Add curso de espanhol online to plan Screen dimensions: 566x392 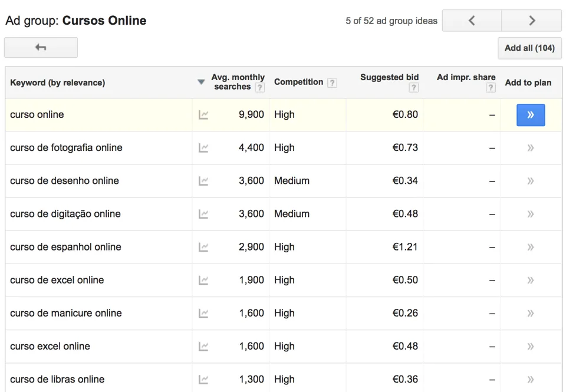pyautogui.click(x=530, y=247)
